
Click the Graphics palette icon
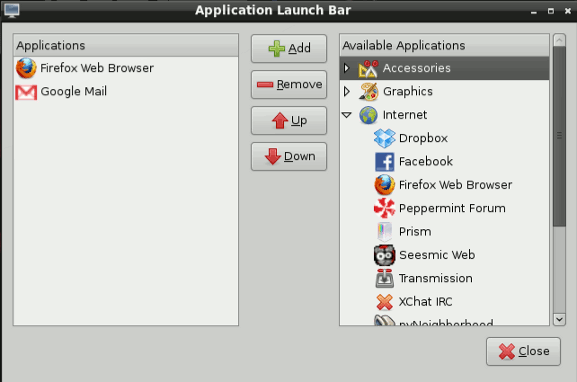pyautogui.click(x=368, y=92)
